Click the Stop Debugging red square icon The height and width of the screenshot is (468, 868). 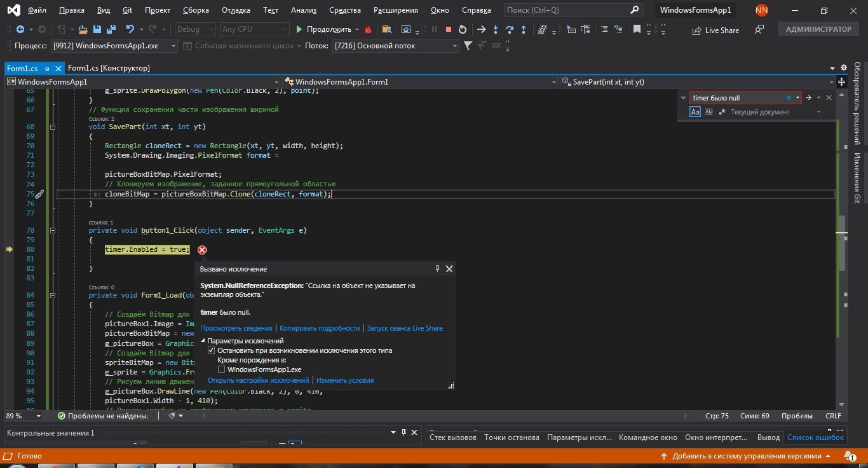click(449, 29)
